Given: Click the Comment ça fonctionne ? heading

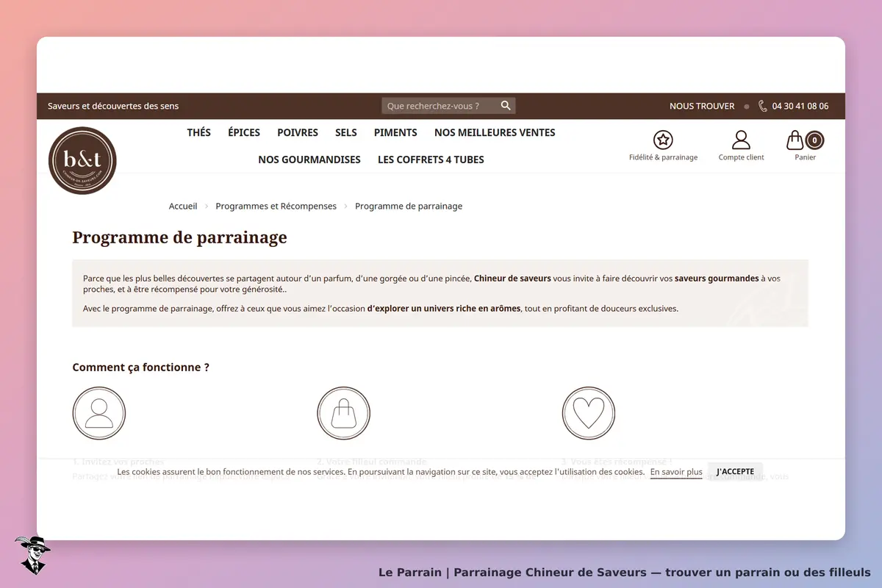Looking at the screenshot, I should [140, 367].
